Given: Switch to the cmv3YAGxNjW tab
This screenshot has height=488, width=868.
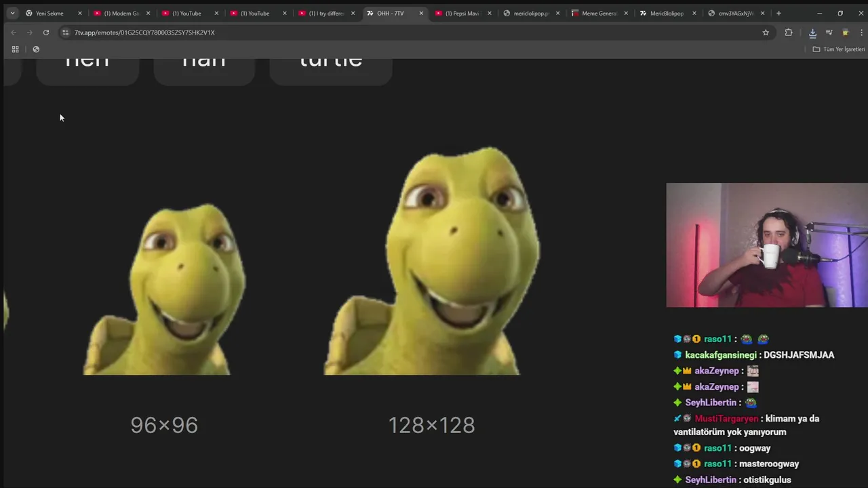Looking at the screenshot, I should [x=736, y=13].
